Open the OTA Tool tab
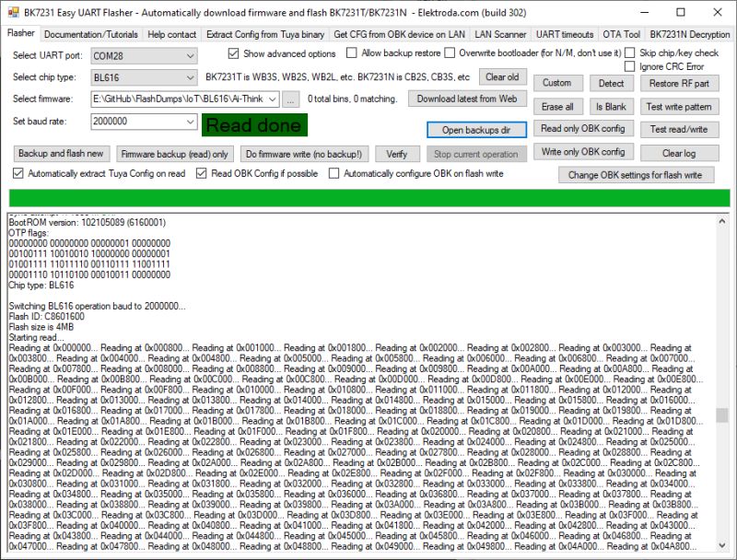The width and height of the screenshot is (737, 560). (x=621, y=34)
